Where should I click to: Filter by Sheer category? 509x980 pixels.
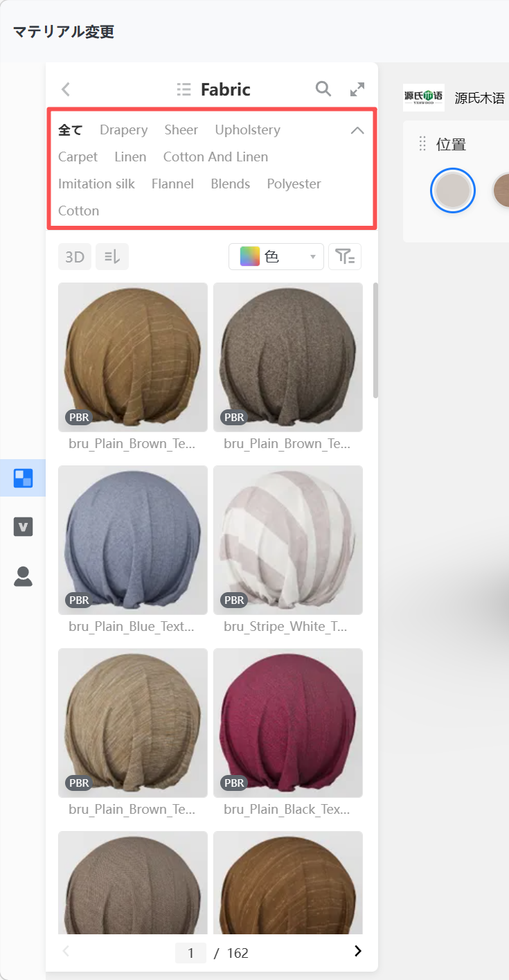[x=181, y=130]
